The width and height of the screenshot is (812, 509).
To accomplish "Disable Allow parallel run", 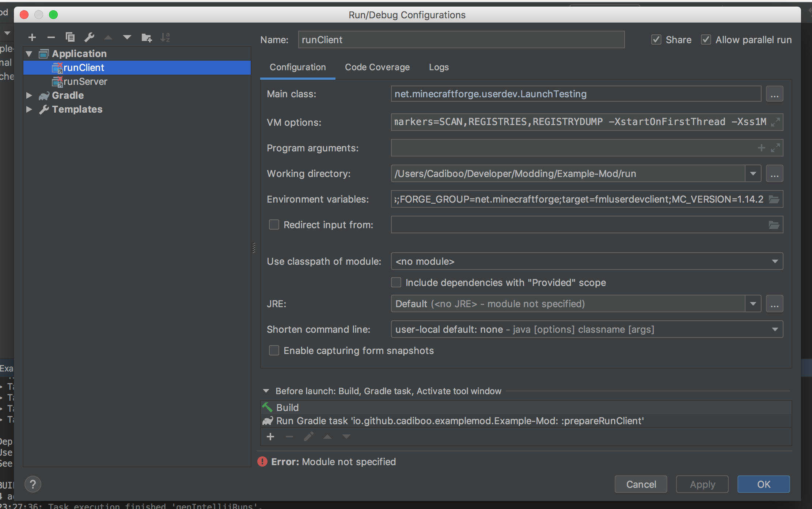I will pyautogui.click(x=706, y=39).
